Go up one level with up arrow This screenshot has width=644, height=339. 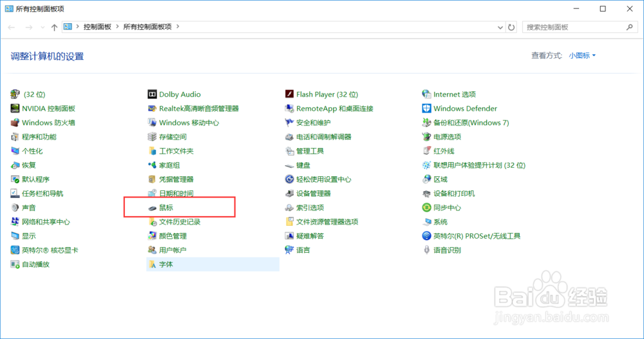[54, 27]
